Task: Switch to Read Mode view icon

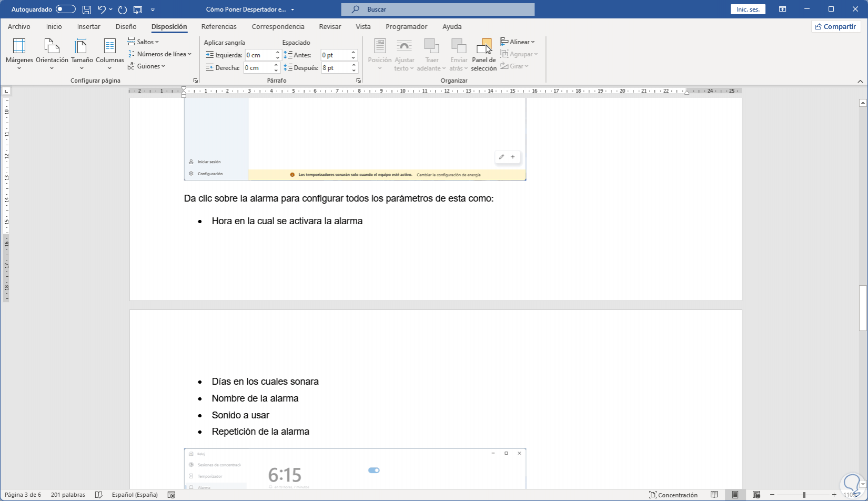Action: click(x=714, y=495)
